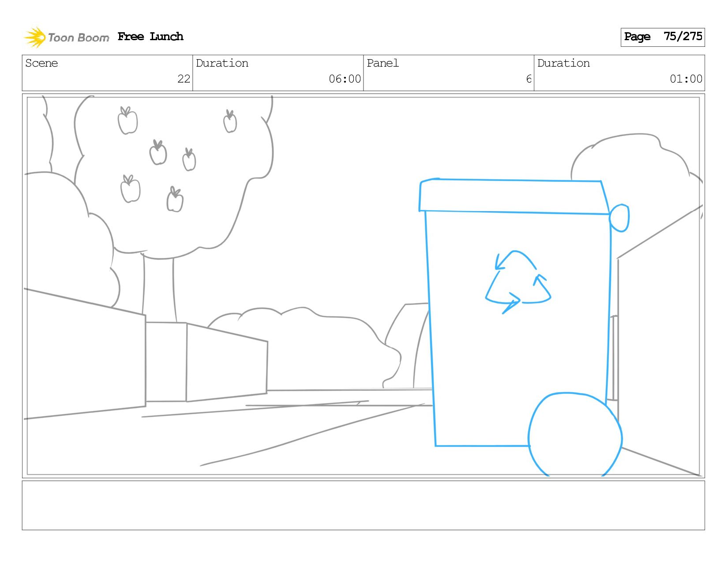
Task: Click the blue recycling bin lid
Action: (514, 196)
